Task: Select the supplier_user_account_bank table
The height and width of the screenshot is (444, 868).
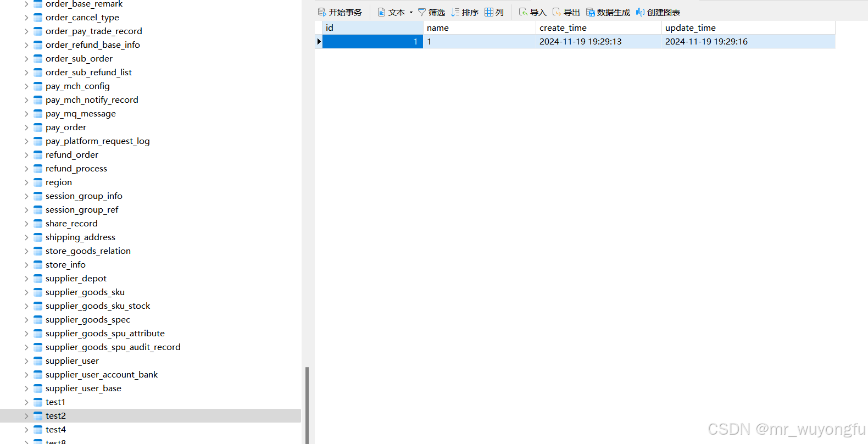Action: (x=102, y=375)
